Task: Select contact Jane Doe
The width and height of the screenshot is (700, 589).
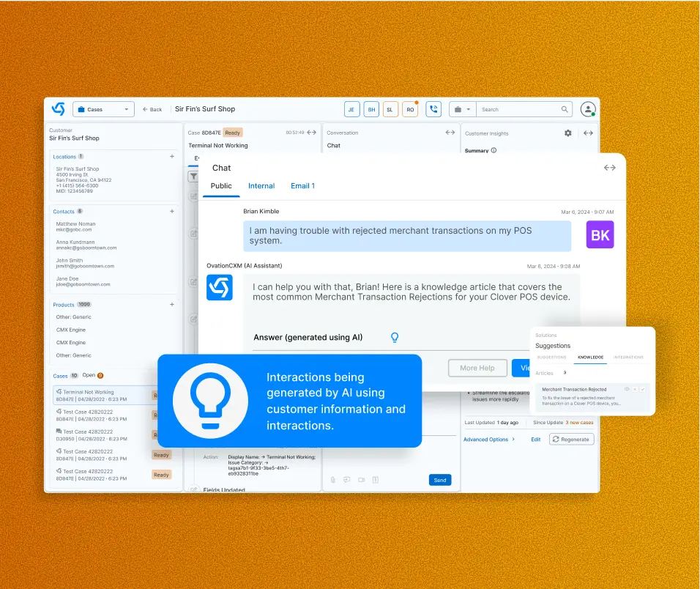Action: (83, 281)
